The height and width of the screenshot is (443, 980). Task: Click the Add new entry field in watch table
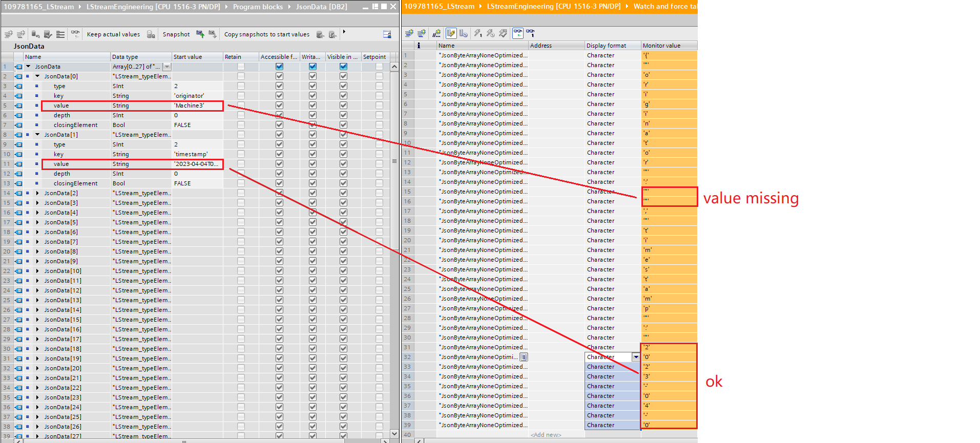[546, 435]
